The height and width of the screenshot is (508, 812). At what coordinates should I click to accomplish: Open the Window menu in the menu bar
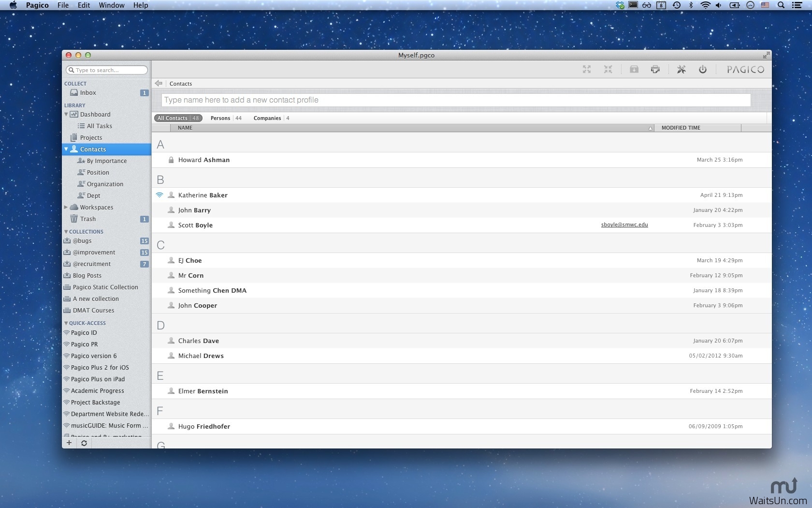pyautogui.click(x=111, y=5)
